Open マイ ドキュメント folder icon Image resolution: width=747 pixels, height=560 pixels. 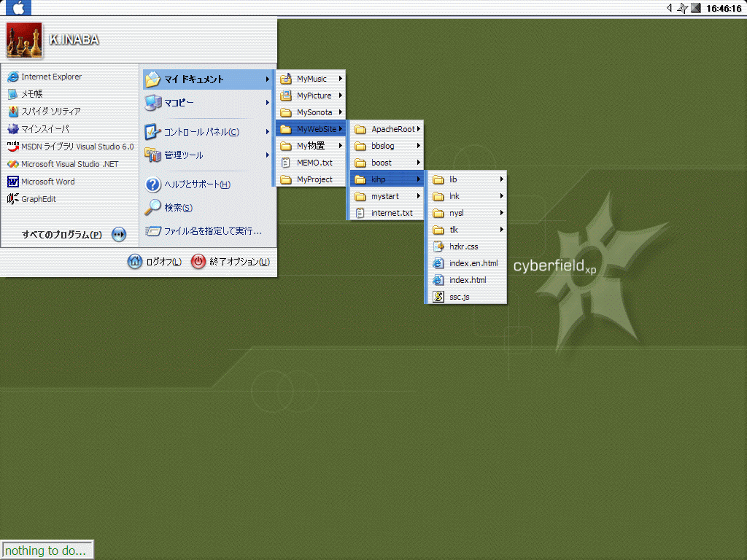pyautogui.click(x=153, y=79)
